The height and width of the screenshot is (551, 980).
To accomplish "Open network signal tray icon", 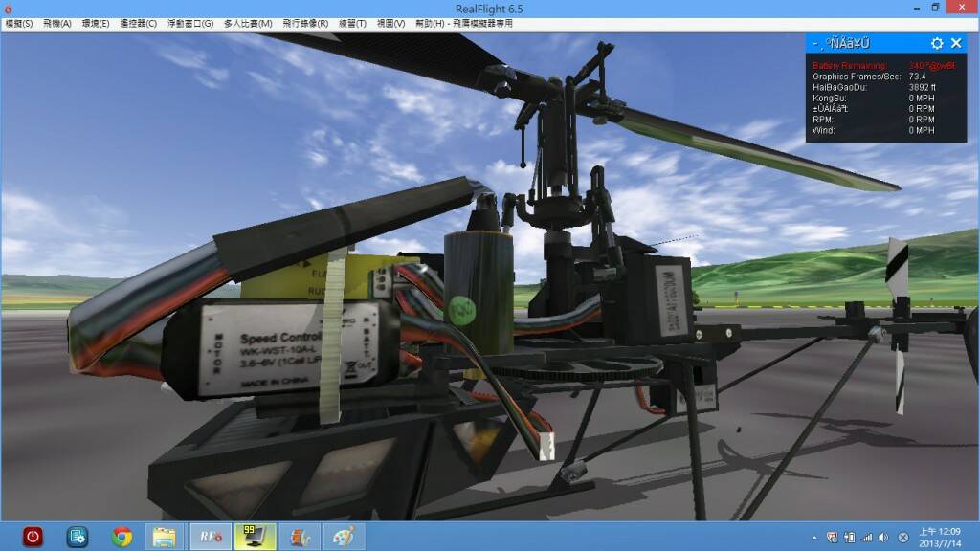I will click(867, 538).
